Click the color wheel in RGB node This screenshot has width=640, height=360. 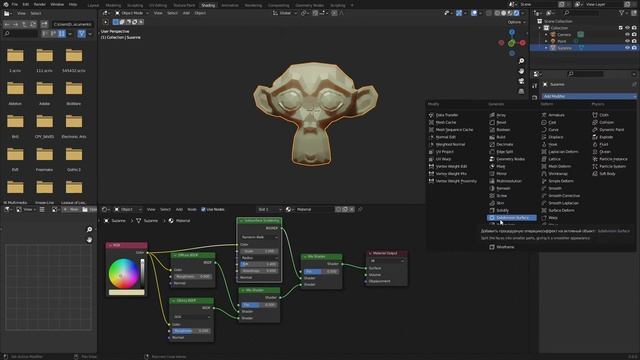(x=124, y=273)
